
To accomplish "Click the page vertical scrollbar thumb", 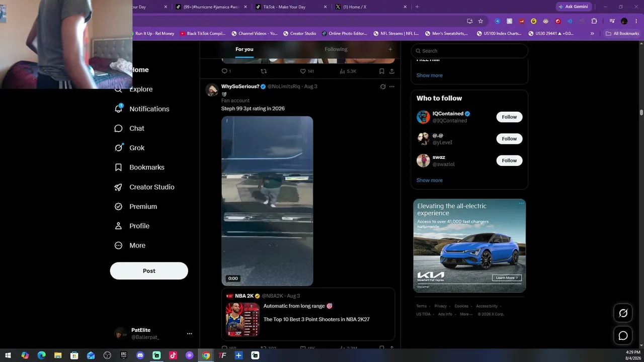I will coord(641,113).
